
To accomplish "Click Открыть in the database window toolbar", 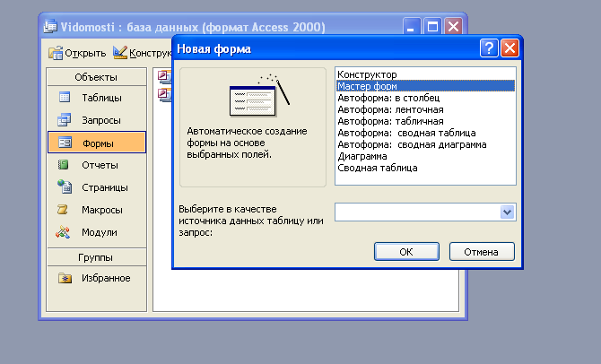I will pyautogui.click(x=77, y=53).
